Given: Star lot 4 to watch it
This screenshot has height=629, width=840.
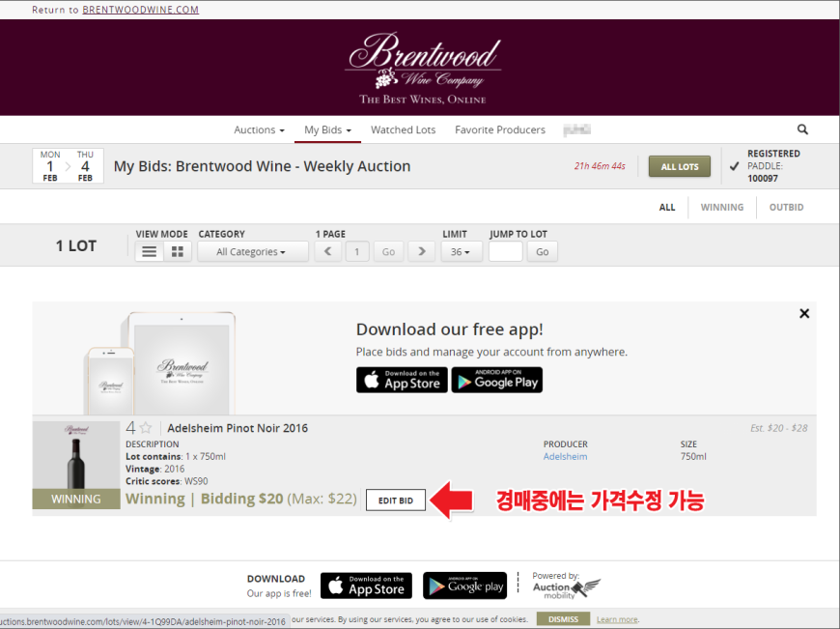Looking at the screenshot, I should [x=146, y=428].
